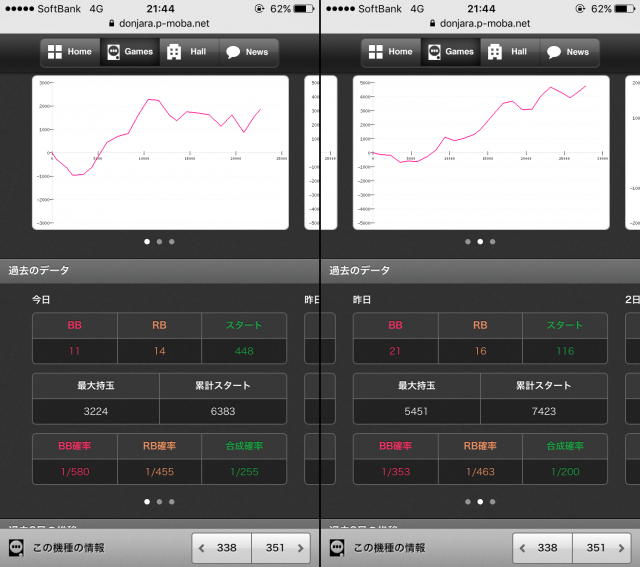Image resolution: width=640 pixels, height=567 pixels.
Task: Tap the Hall building icon in left screen
Action: [174, 52]
